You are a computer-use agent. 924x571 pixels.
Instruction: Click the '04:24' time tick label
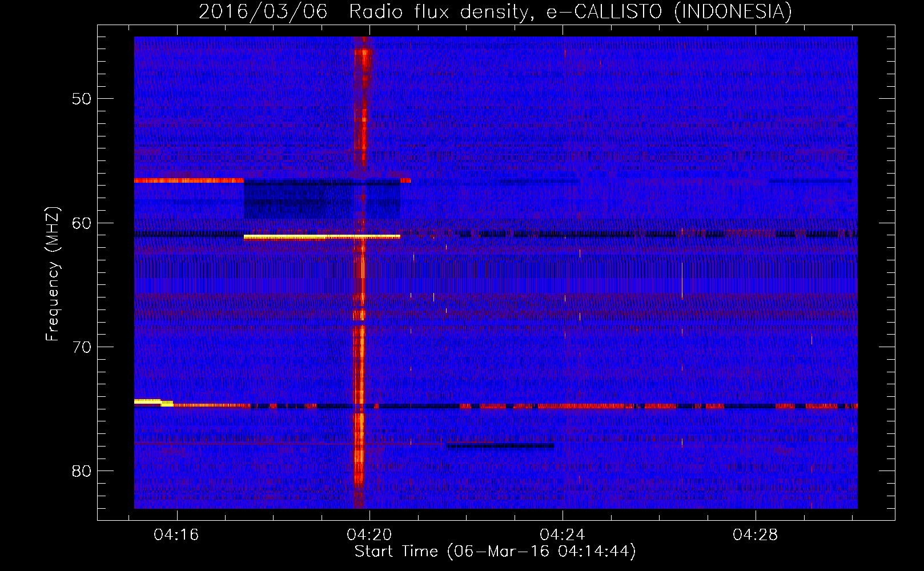(563, 535)
